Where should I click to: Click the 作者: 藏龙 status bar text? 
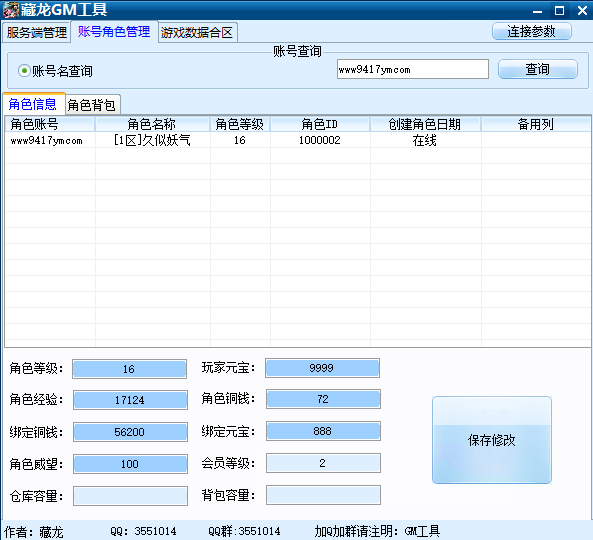(x=34, y=532)
